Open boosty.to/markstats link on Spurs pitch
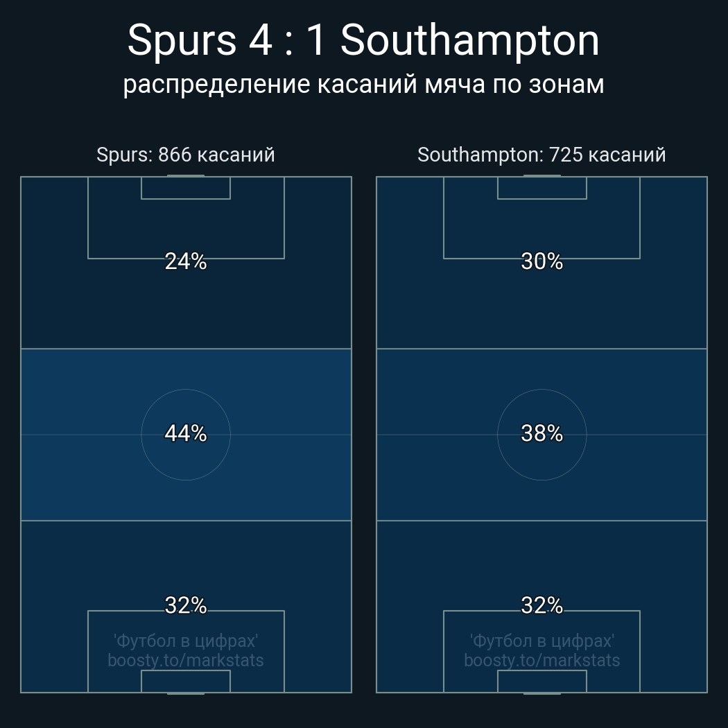Screen dimensions: 728x728 (x=186, y=660)
